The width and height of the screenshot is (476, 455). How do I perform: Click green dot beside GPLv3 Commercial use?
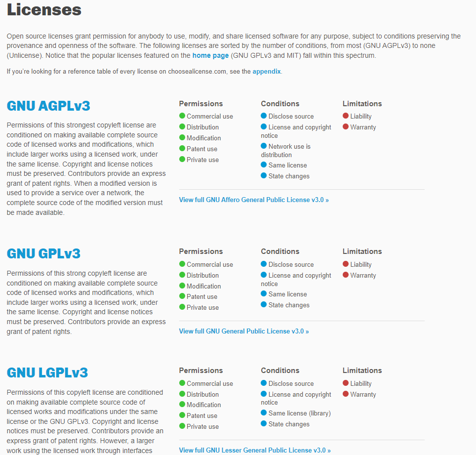click(182, 264)
